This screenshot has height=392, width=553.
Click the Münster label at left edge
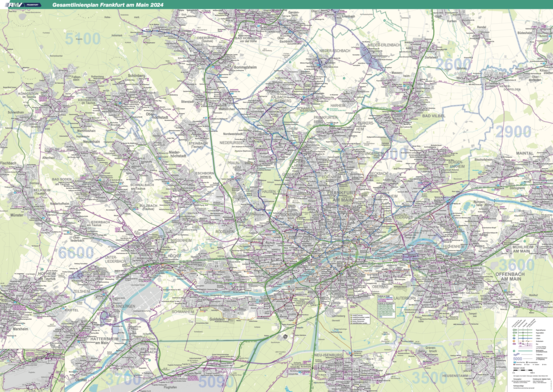(x=17, y=215)
